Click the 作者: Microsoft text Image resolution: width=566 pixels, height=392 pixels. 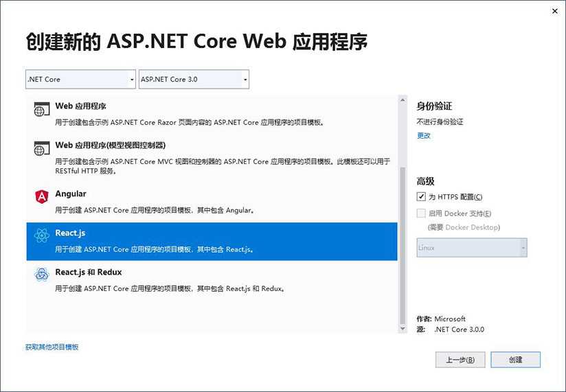(441, 319)
